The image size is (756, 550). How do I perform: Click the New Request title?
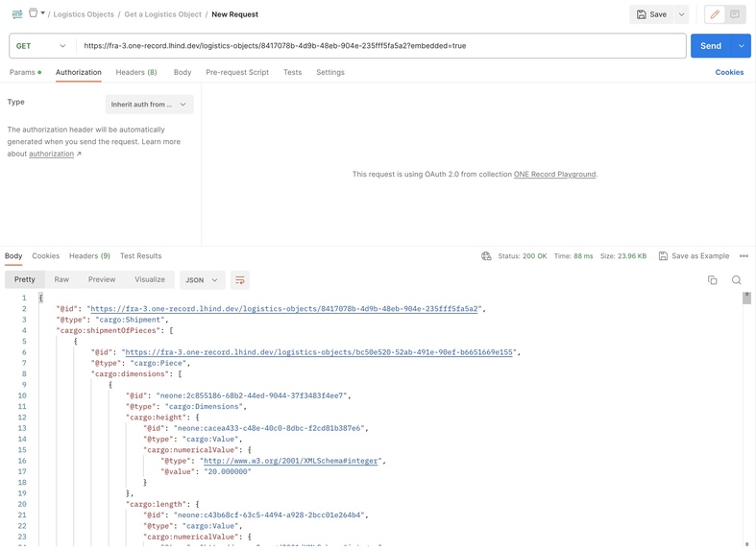coord(234,14)
